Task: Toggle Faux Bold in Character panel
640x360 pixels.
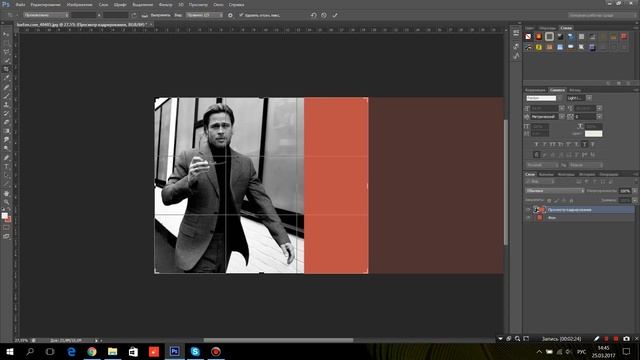Action: click(x=536, y=144)
